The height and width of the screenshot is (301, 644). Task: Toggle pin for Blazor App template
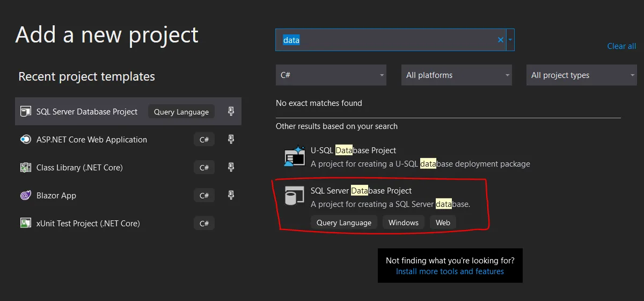point(231,196)
